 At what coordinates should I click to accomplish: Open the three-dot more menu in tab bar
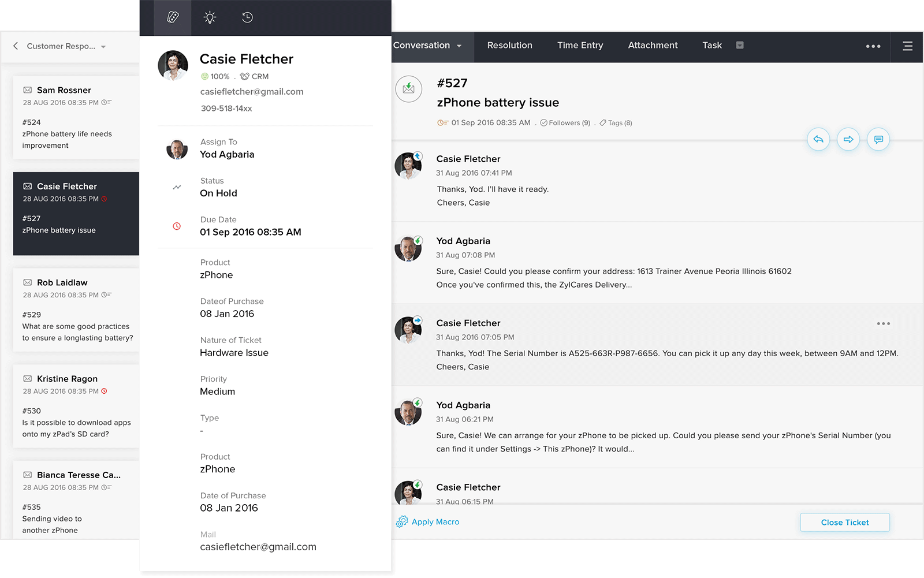coord(873,46)
